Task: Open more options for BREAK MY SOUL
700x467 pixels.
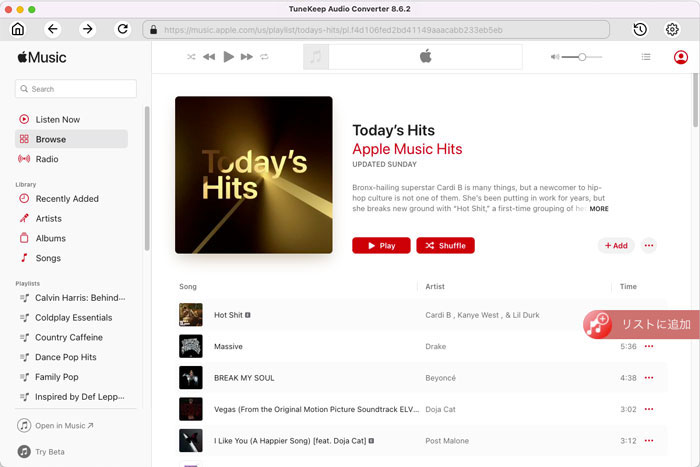Action: [649, 378]
